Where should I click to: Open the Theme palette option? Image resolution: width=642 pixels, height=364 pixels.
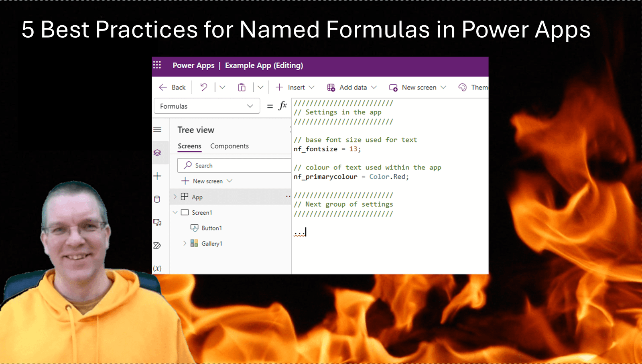pyautogui.click(x=473, y=87)
